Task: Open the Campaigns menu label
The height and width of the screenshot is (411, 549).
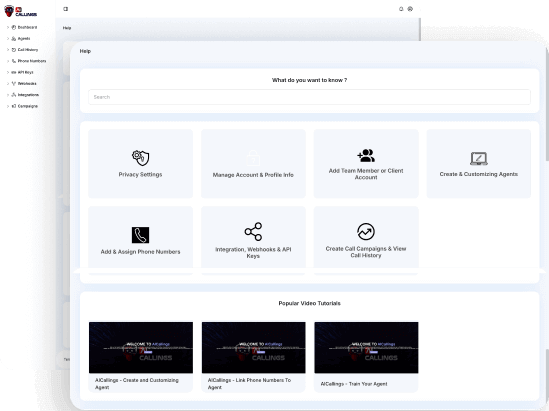Action: click(28, 106)
